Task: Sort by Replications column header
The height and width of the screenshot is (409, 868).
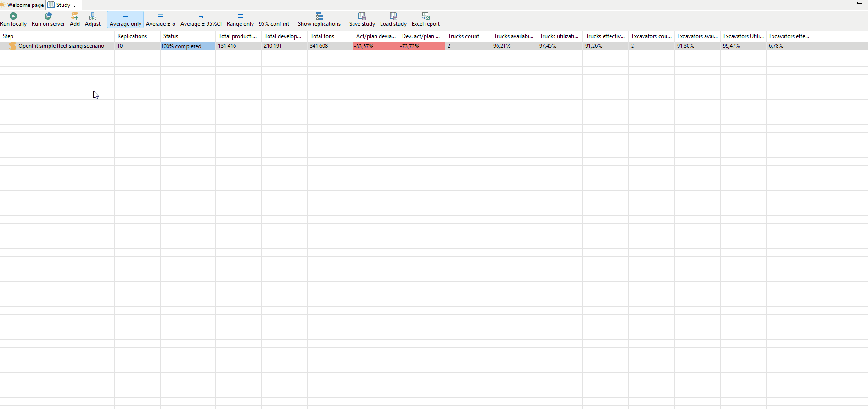Action: coord(137,36)
